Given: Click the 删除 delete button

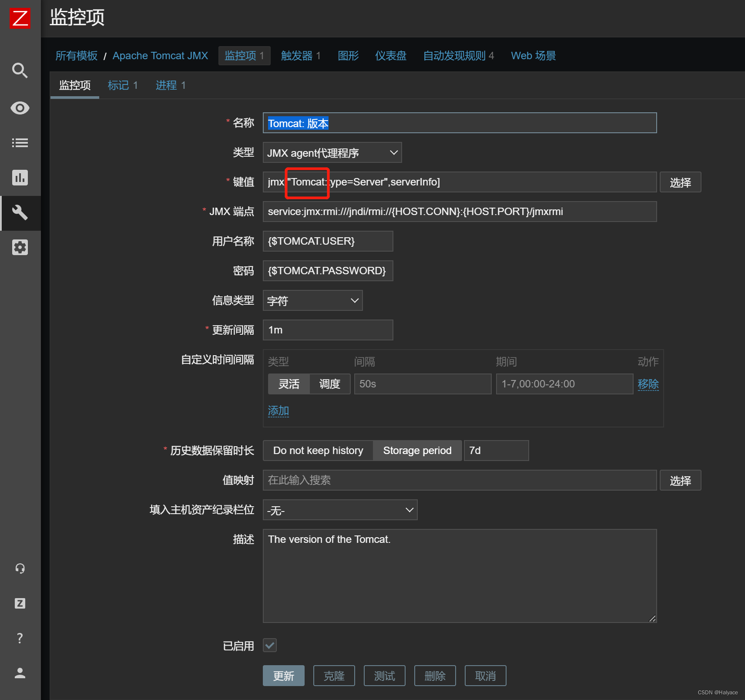Looking at the screenshot, I should tap(435, 676).
